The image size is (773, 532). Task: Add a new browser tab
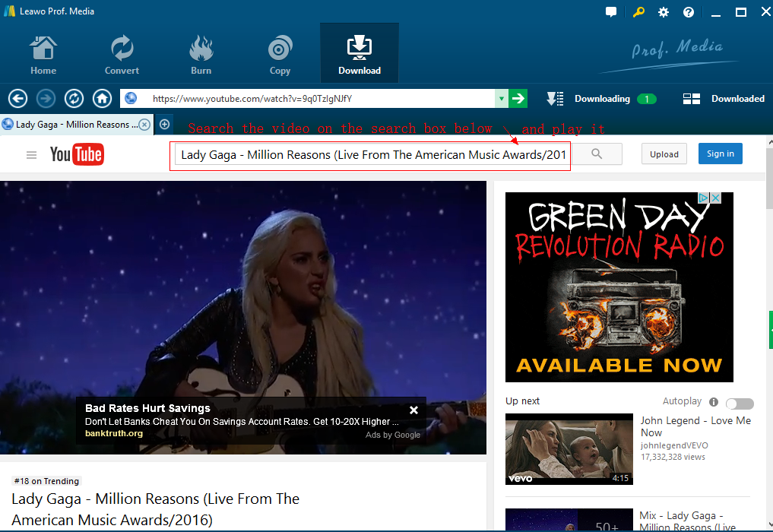coord(165,125)
